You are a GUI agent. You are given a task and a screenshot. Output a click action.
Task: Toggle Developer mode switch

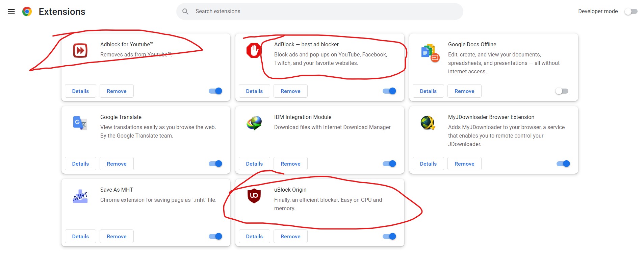click(631, 11)
